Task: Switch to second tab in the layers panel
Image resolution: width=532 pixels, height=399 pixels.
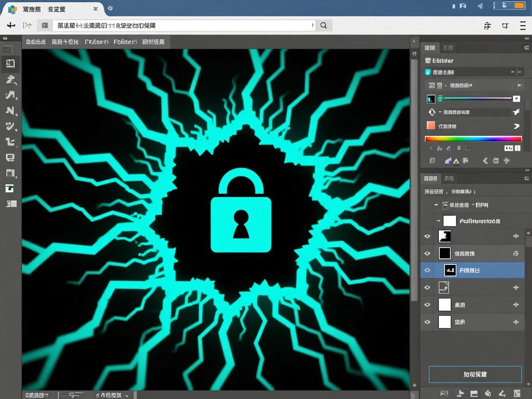Action: click(x=448, y=178)
